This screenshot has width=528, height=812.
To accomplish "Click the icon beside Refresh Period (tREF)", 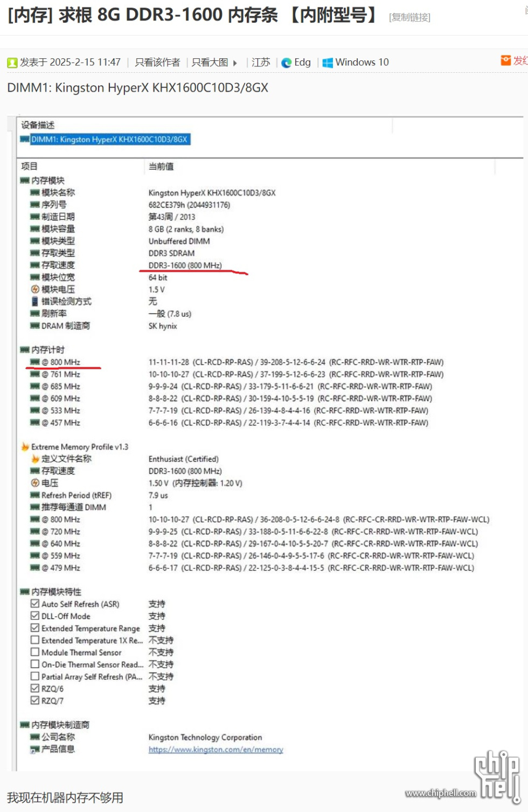I will coord(35,495).
